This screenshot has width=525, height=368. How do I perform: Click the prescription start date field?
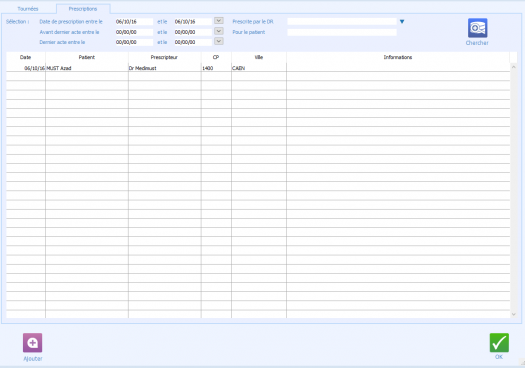click(134, 21)
